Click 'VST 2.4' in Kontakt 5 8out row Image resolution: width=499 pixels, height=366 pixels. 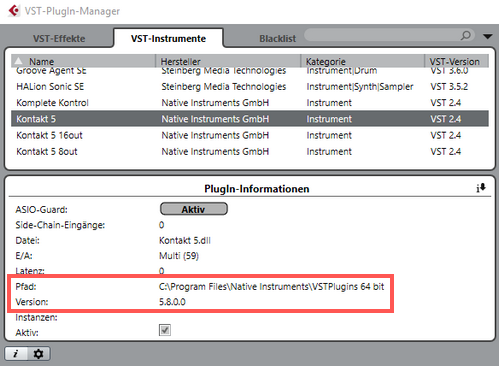(x=446, y=151)
